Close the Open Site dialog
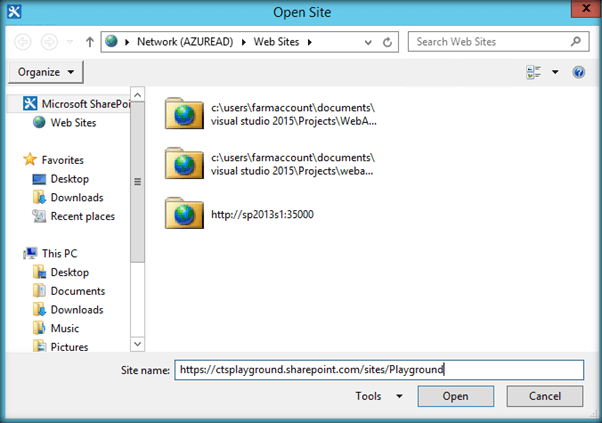The image size is (602, 423). tap(585, 8)
